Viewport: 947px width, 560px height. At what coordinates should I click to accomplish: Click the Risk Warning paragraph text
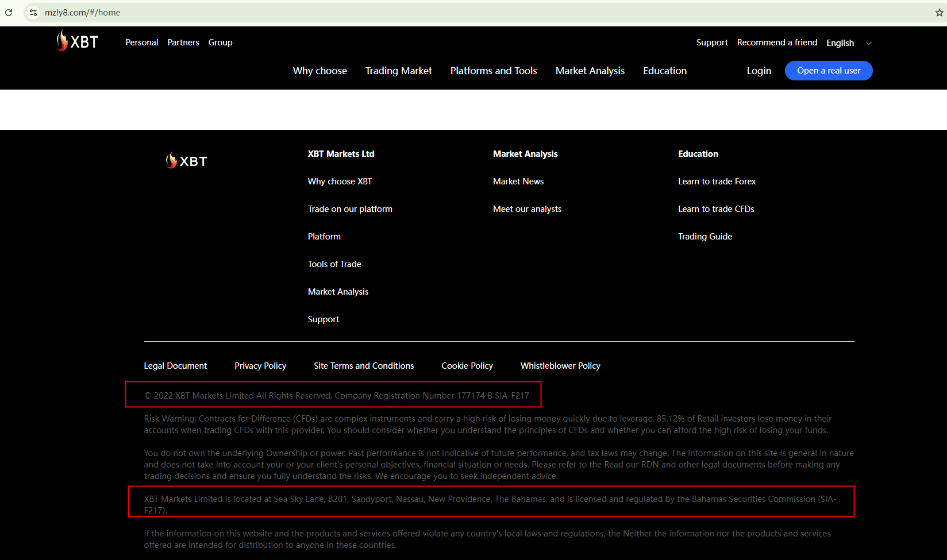click(488, 424)
